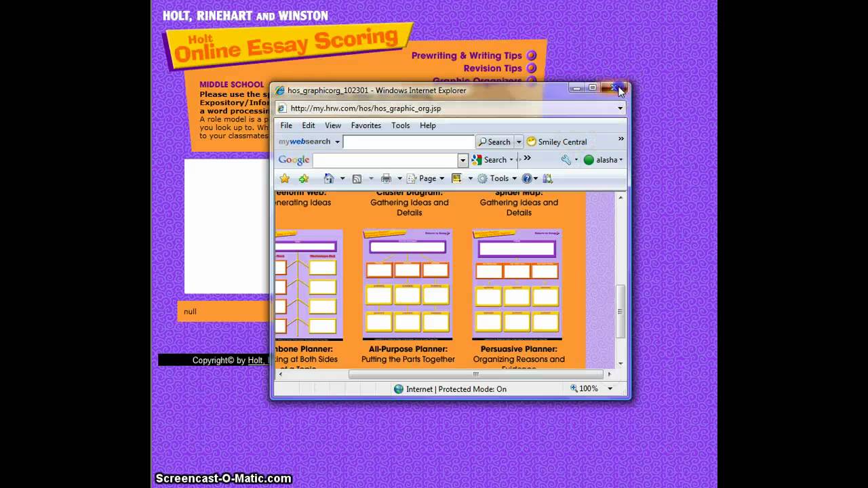The image size is (868, 488).
Task: Open the Print button dropdown arrow
Action: tap(399, 178)
